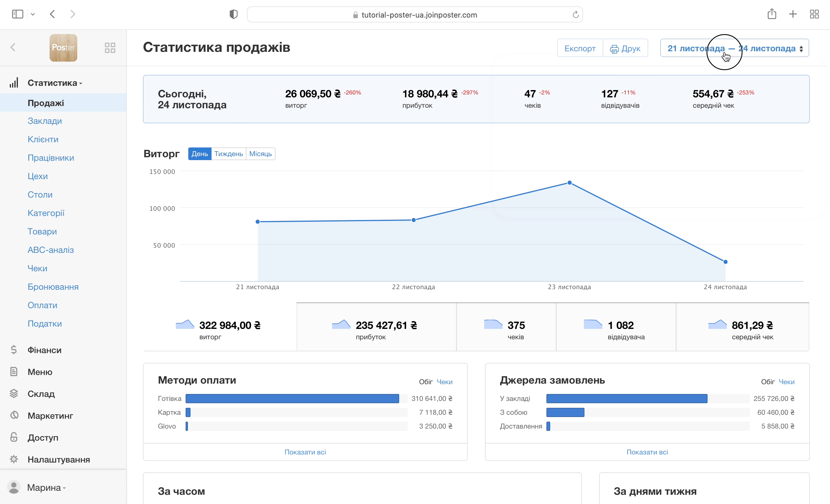
Task: Click the Poster logo thumbnail
Action: click(x=63, y=48)
